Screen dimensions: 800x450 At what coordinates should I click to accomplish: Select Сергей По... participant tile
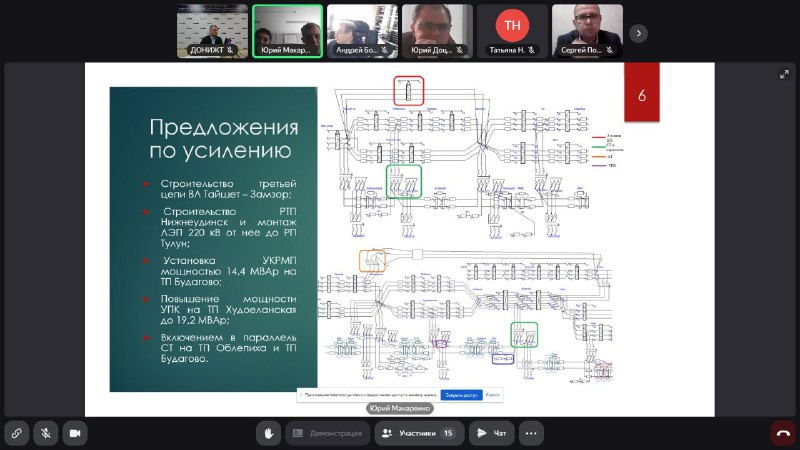point(587,31)
